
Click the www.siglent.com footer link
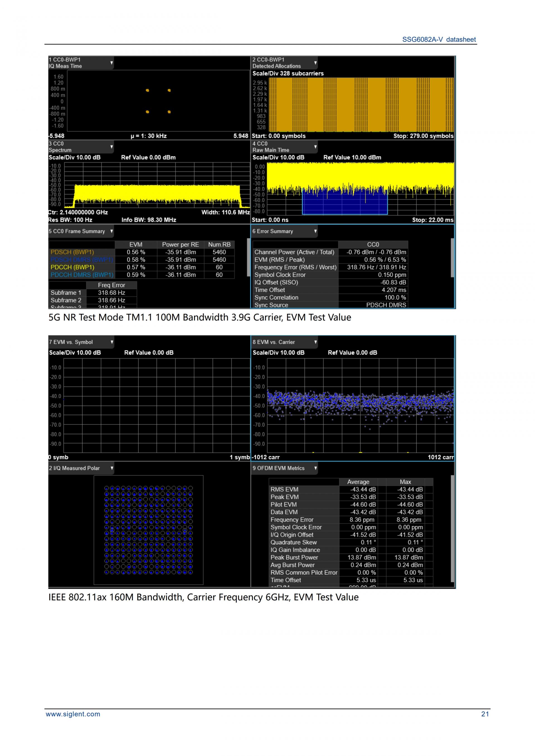pyautogui.click(x=73, y=714)
